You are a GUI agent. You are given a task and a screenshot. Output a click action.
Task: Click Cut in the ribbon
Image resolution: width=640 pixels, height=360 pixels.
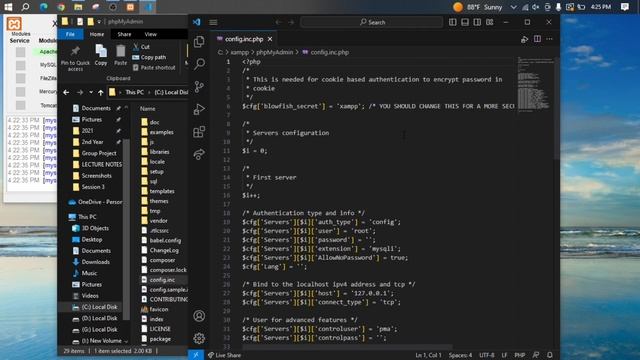pos(141,47)
